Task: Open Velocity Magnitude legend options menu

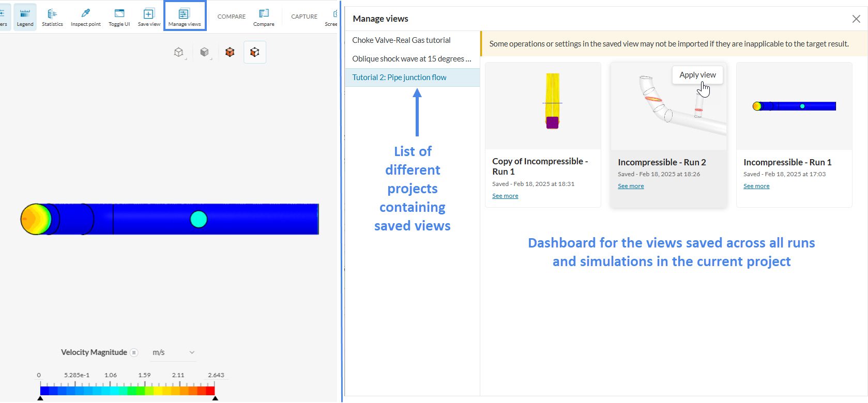Action: point(134,352)
